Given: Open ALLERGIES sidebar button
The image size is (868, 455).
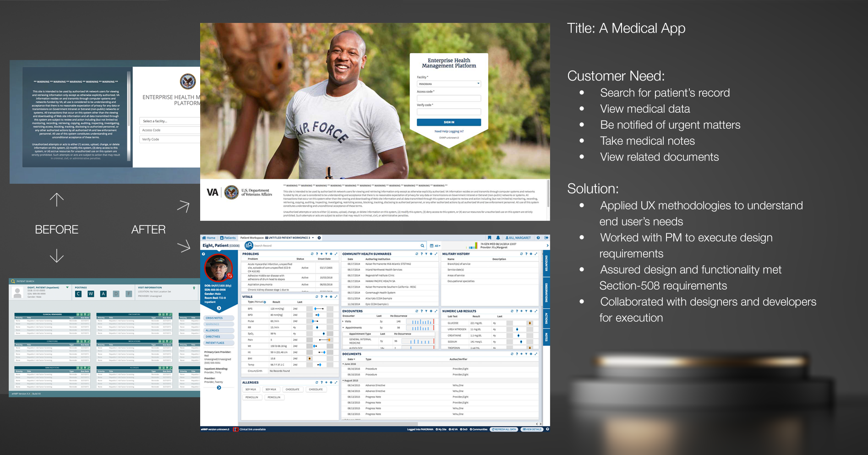Looking at the screenshot, I should click(x=218, y=330).
